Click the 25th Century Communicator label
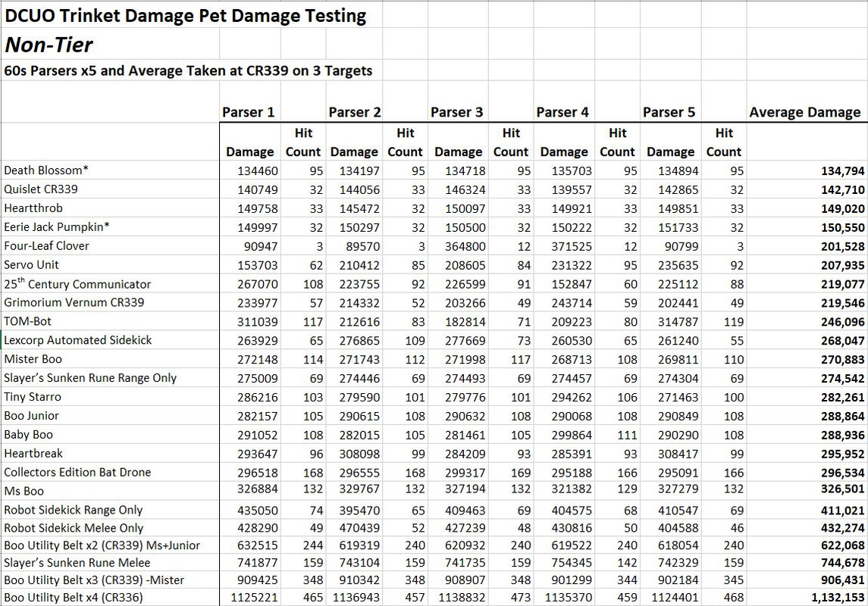 77,283
